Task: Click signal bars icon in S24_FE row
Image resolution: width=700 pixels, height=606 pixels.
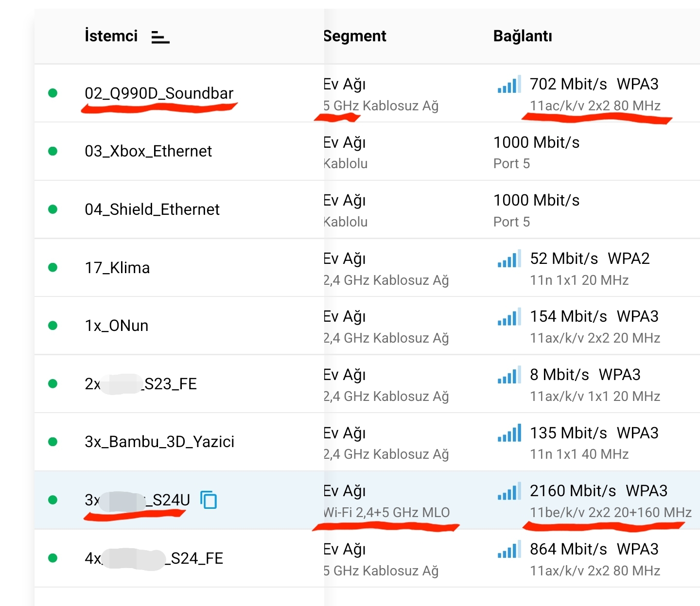Action: click(x=509, y=549)
